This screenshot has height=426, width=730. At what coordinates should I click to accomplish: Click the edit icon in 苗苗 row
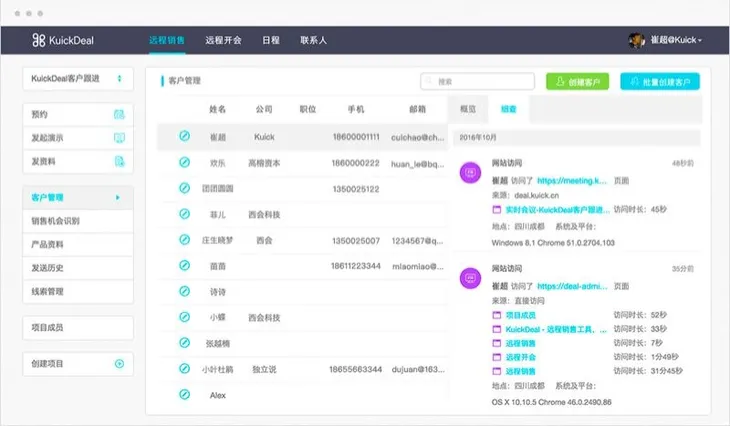coord(184,265)
